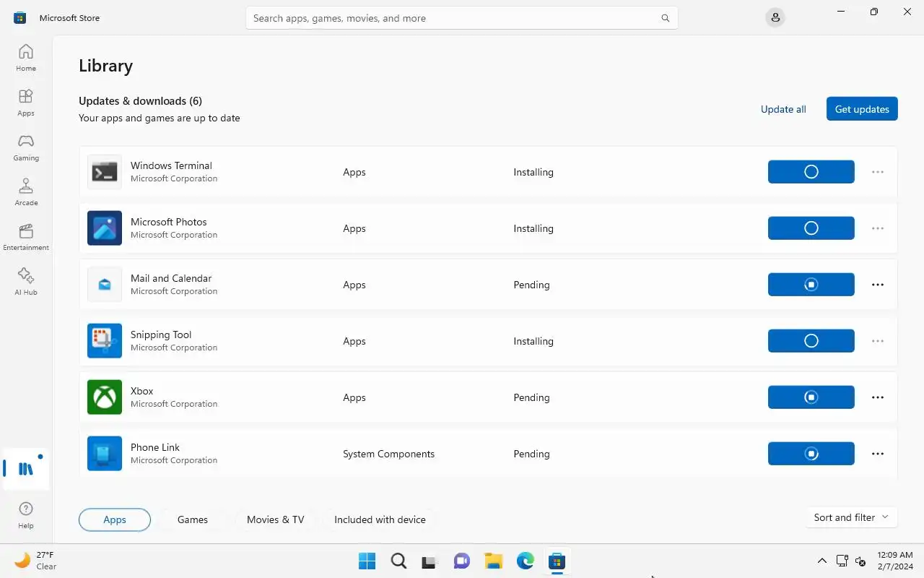
Task: Click the Microsoft Photos app icon
Action: point(105,228)
